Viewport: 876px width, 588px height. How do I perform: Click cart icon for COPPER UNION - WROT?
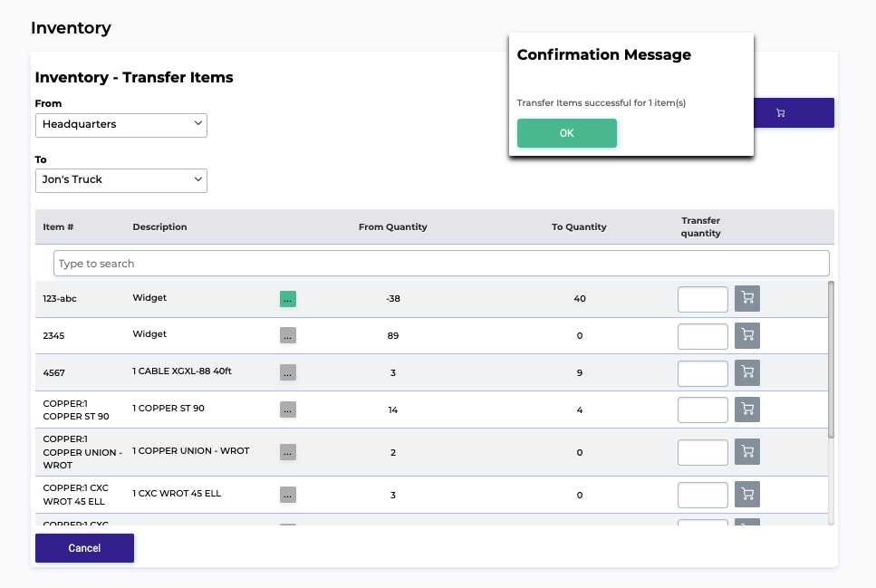746,452
